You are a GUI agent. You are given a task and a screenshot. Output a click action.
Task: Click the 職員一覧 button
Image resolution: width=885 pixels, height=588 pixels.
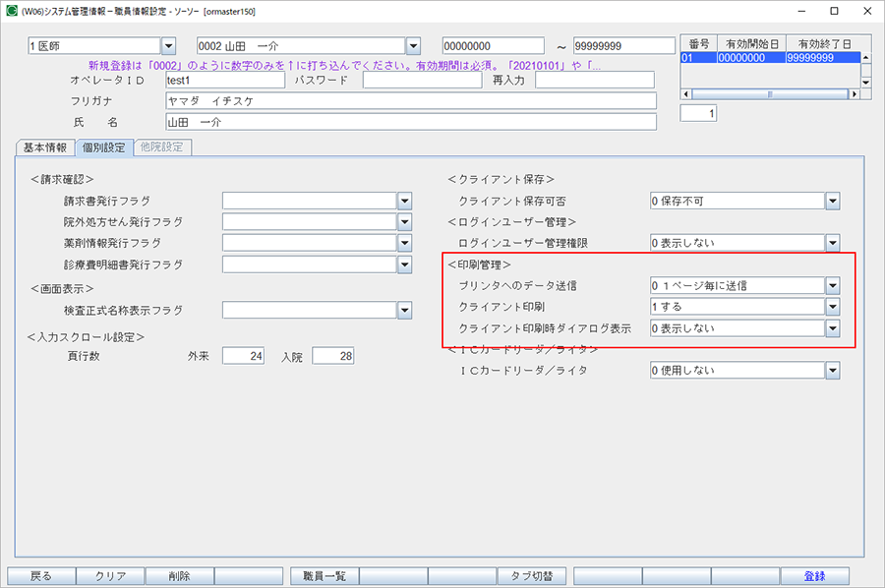coord(324,575)
